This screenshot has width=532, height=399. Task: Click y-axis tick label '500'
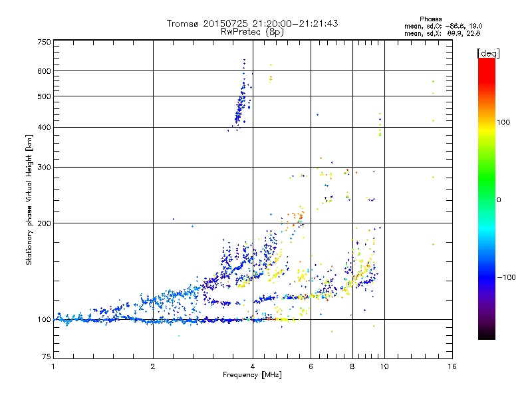coord(44,96)
